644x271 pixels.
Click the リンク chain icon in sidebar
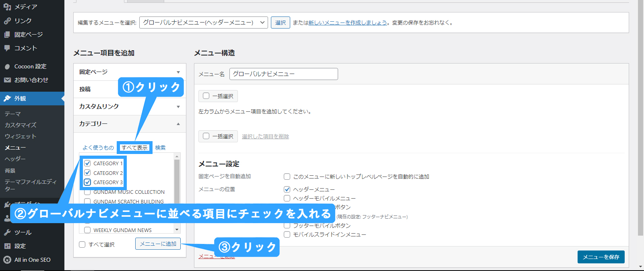[x=7, y=21]
